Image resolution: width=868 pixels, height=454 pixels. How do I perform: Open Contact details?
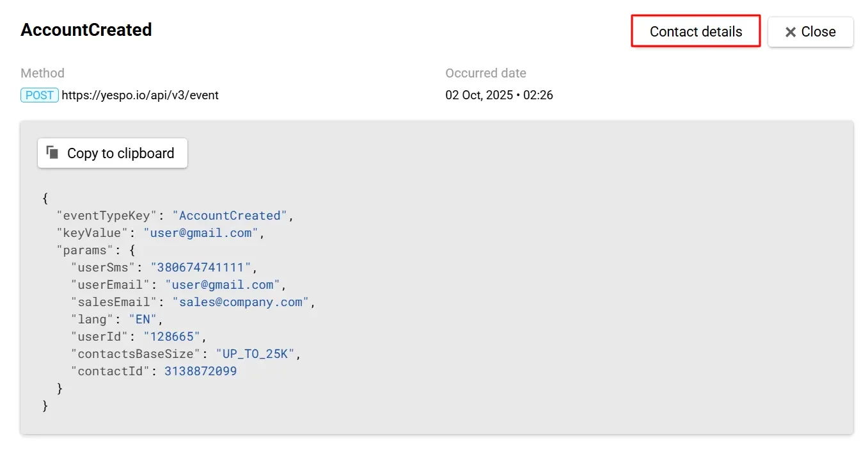tap(695, 31)
